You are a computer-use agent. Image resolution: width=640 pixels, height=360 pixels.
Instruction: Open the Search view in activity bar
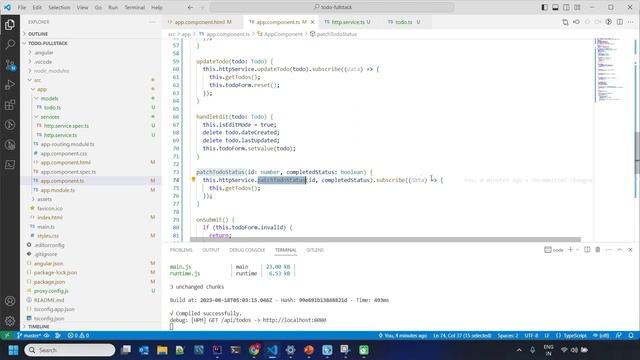[10, 44]
